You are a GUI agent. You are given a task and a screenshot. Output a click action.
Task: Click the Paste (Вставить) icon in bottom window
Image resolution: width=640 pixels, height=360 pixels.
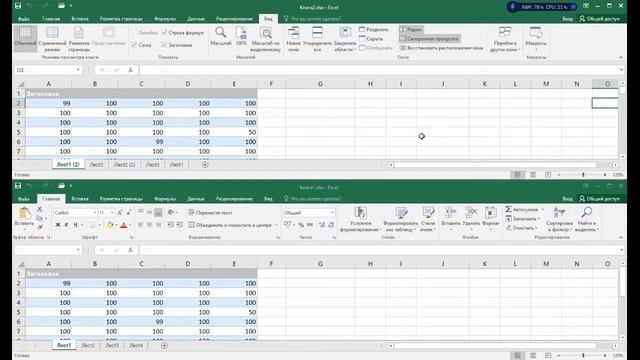24,214
